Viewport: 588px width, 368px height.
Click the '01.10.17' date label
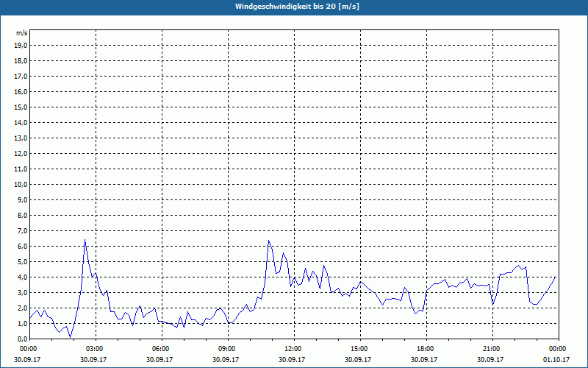(x=556, y=359)
